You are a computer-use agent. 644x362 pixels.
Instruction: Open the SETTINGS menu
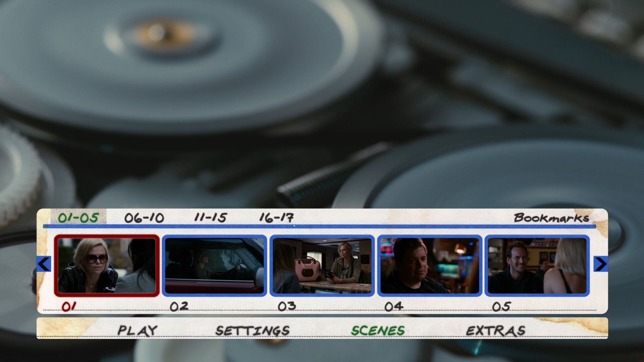253,331
